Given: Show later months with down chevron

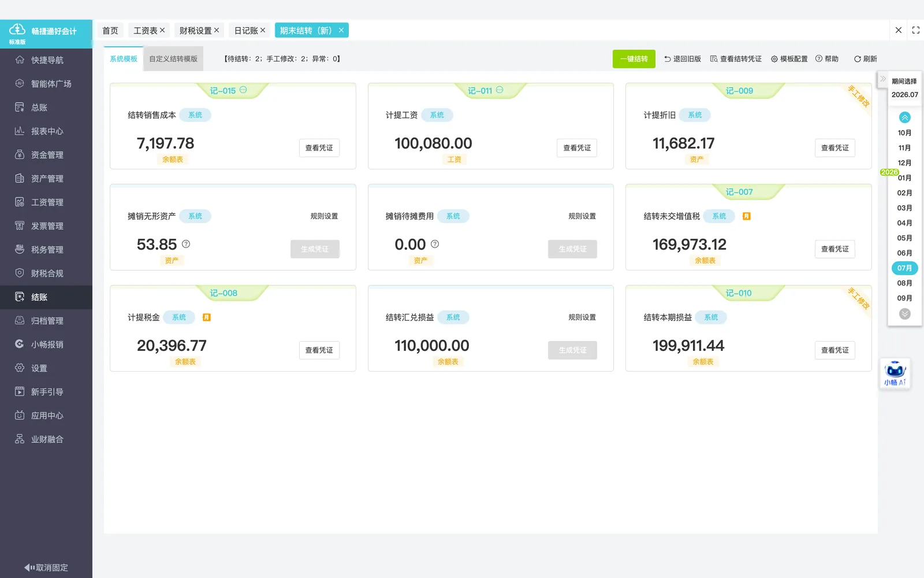Looking at the screenshot, I should (x=905, y=314).
